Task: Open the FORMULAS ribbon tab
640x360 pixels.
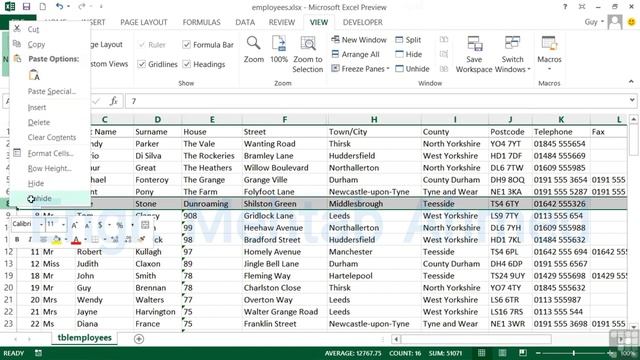Action: point(201,22)
